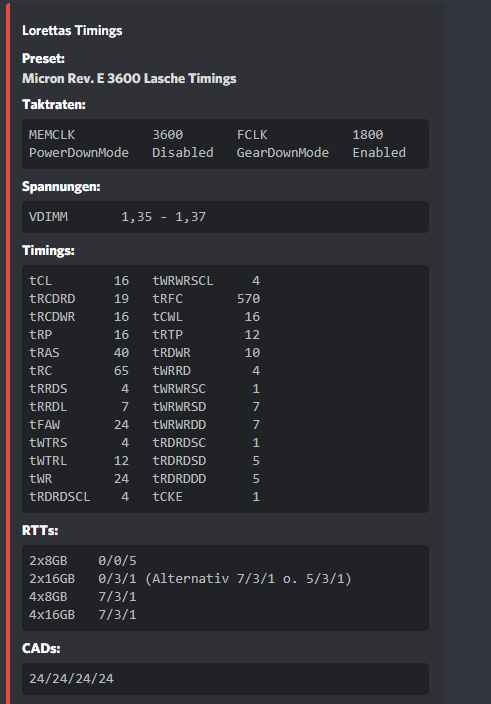Click the tRCDRD 19 timing entry
The width and height of the screenshot is (491, 704).
coord(79,299)
